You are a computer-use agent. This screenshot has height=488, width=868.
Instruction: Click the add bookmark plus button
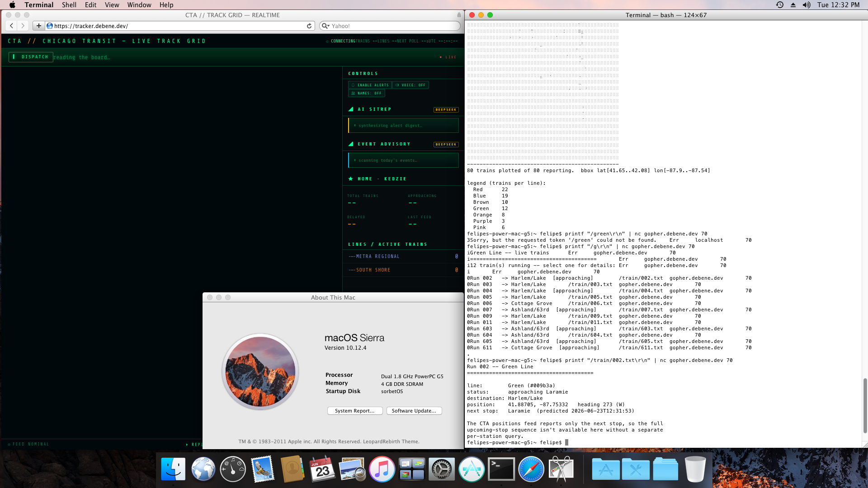(x=39, y=26)
